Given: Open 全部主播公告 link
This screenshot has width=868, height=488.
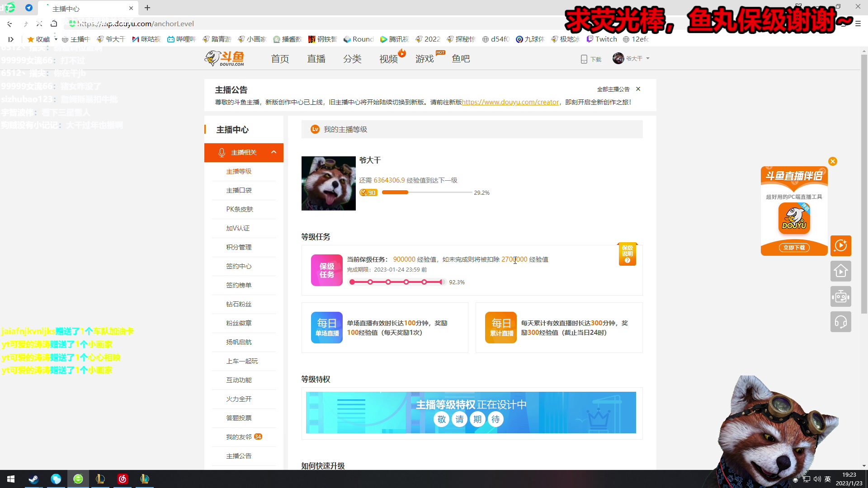Looking at the screenshot, I should (613, 89).
